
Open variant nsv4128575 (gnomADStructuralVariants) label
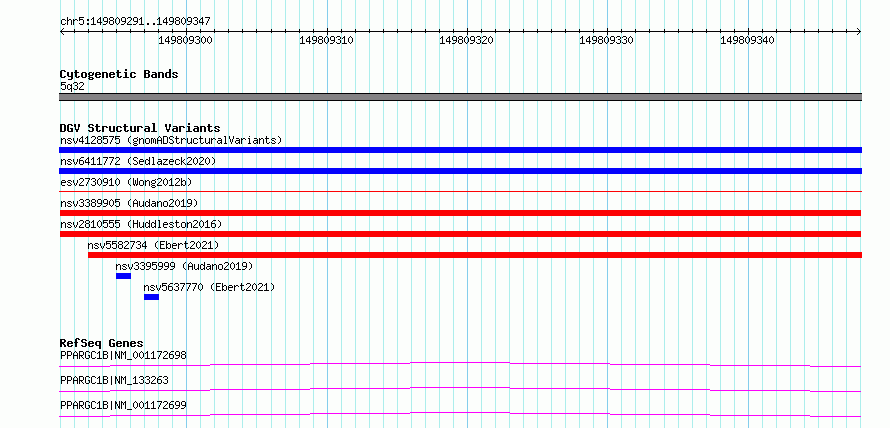[171, 140]
